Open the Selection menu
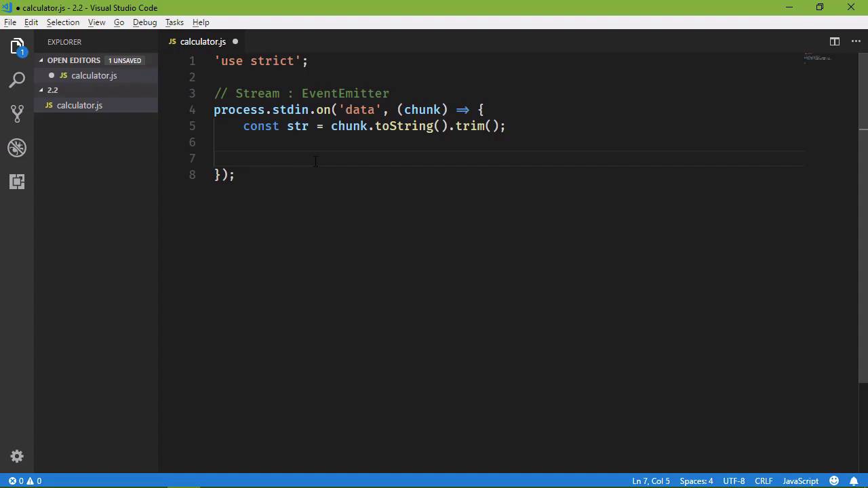Screen dimensions: 868x488 63,22
